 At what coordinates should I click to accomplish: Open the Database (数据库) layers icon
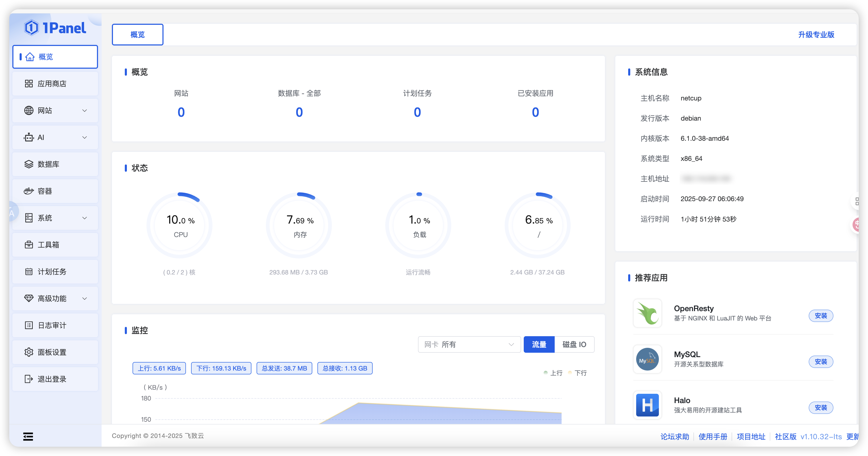click(x=29, y=164)
